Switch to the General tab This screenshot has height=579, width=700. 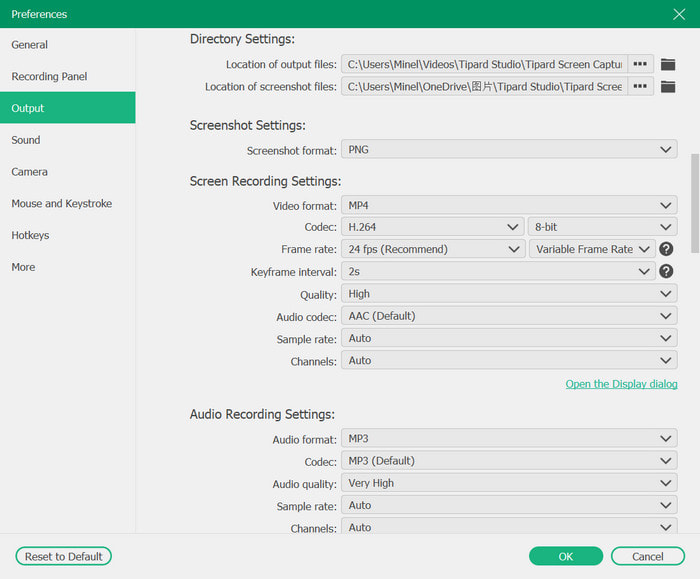(x=30, y=45)
